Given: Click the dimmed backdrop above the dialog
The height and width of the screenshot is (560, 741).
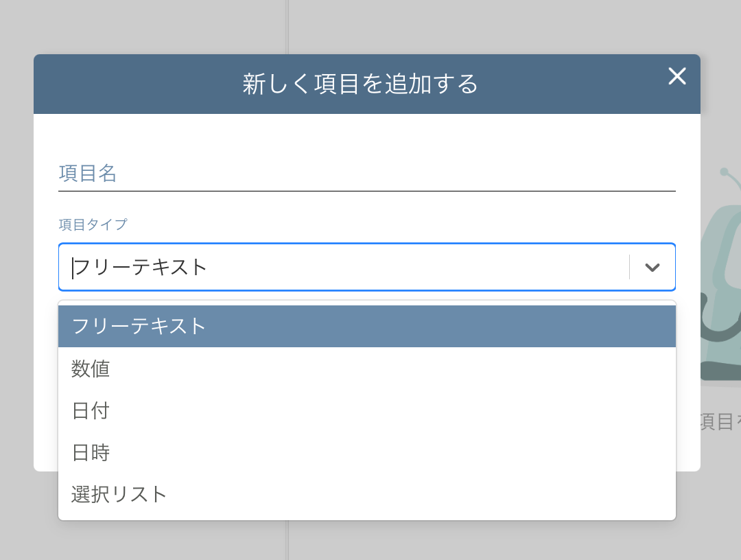Looking at the screenshot, I should [480, 26].
